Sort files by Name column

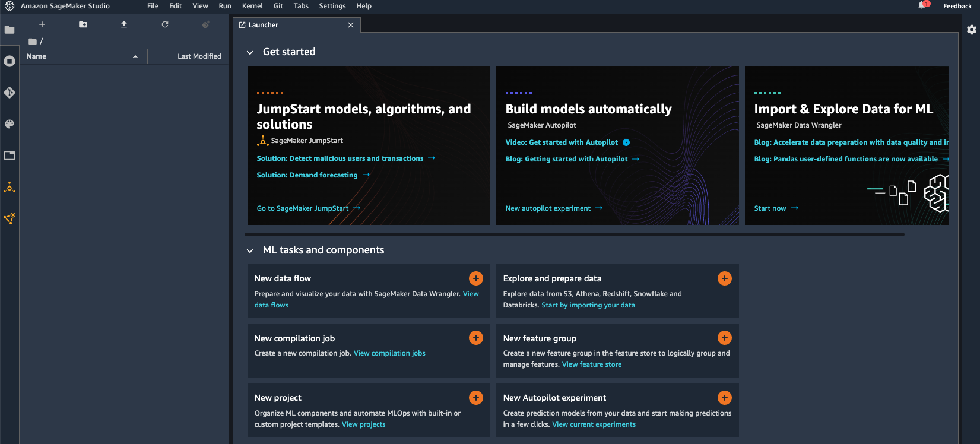(83, 56)
